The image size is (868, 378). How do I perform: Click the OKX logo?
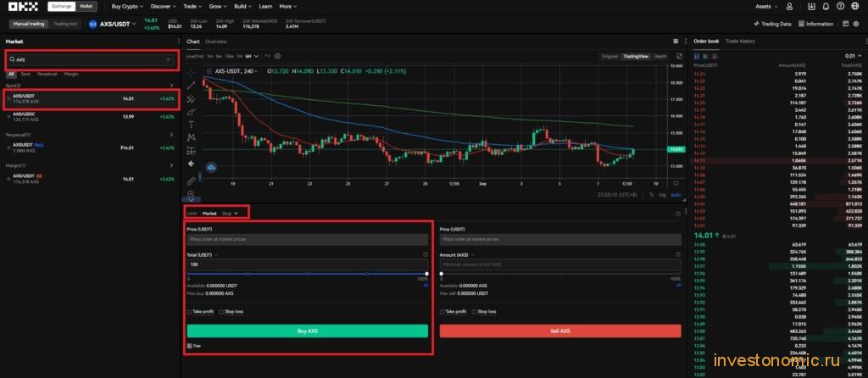tap(22, 7)
